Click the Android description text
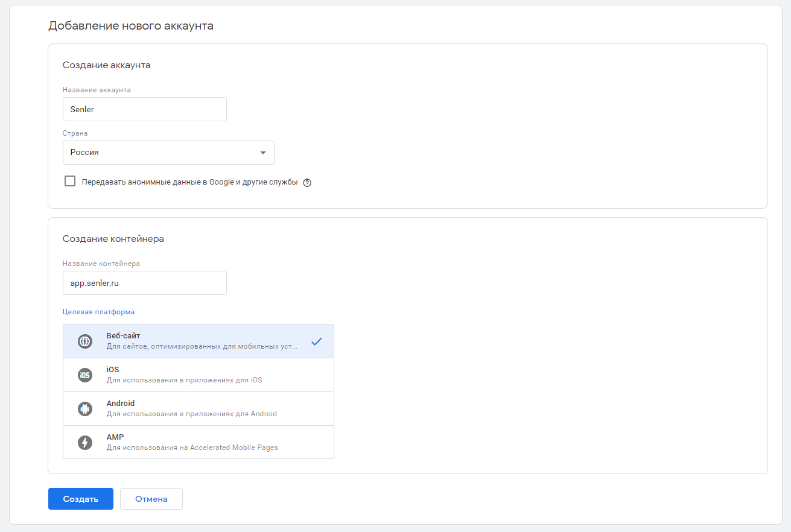This screenshot has width=791, height=532. [x=191, y=414]
